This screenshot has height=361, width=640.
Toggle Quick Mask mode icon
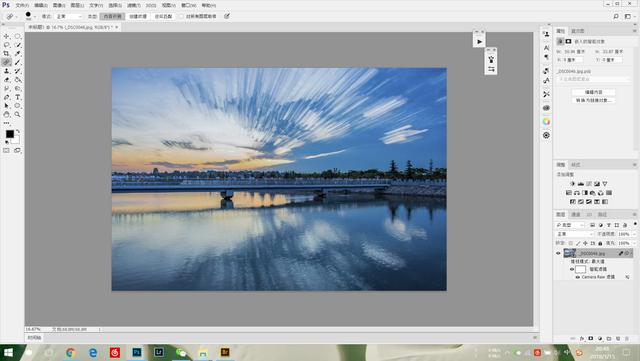[x=7, y=150]
